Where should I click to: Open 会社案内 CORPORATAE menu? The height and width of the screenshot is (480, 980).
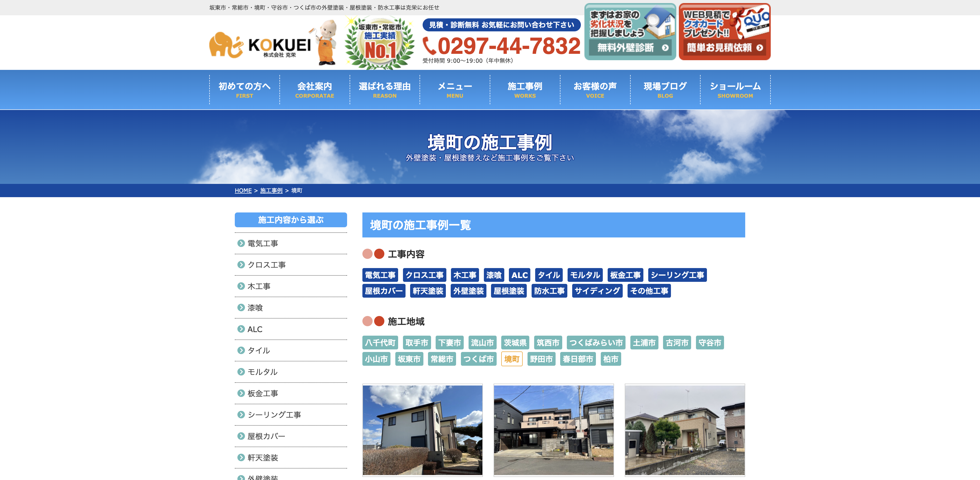[315, 90]
